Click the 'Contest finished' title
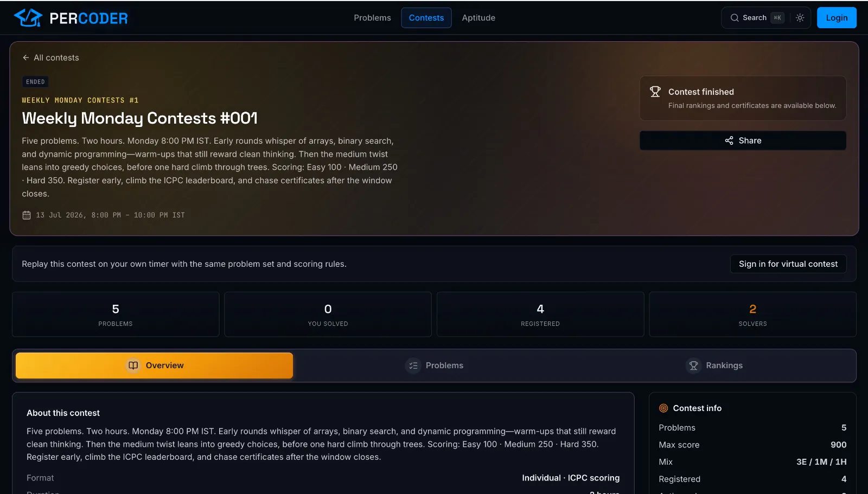 [x=701, y=92]
